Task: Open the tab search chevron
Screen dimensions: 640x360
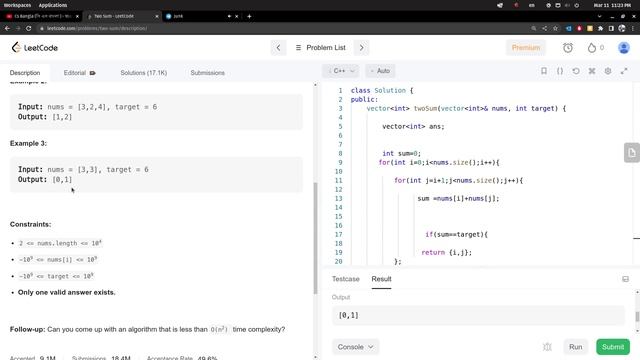Action: pos(599,16)
